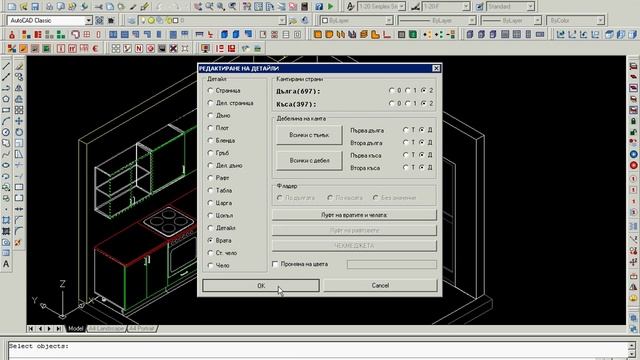Click the red Euro symbol icon
Image resolution: width=640 pixels, height=360 pixels.
[x=95, y=49]
